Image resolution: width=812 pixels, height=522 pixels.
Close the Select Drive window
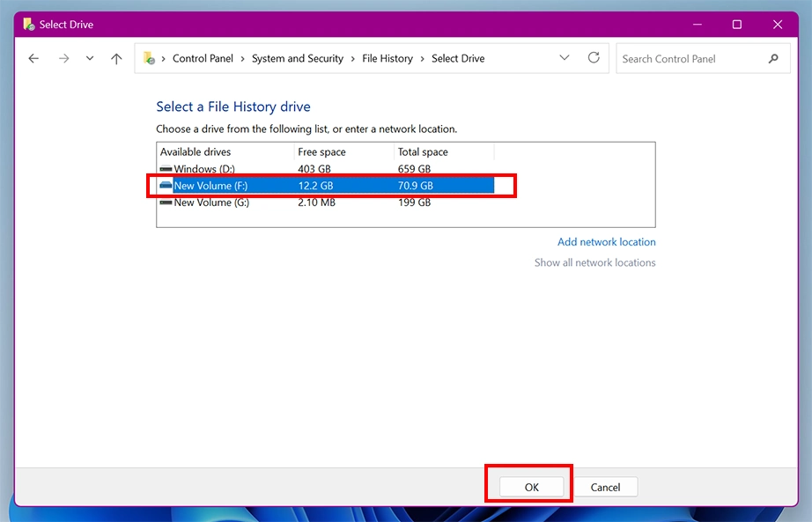coord(778,25)
